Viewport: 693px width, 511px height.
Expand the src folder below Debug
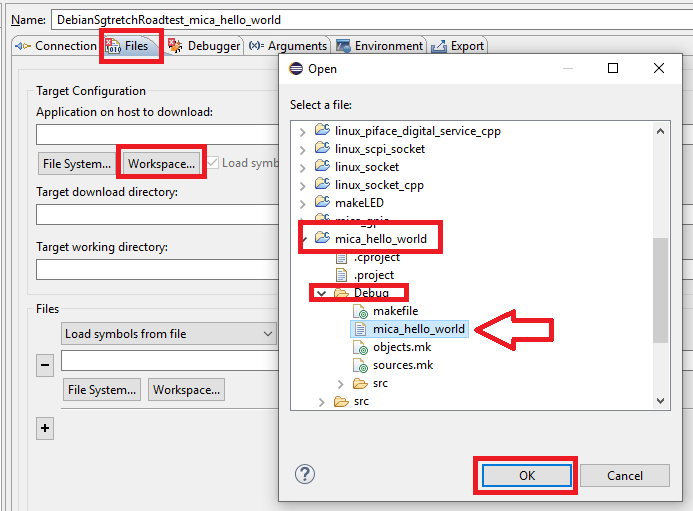(321, 402)
